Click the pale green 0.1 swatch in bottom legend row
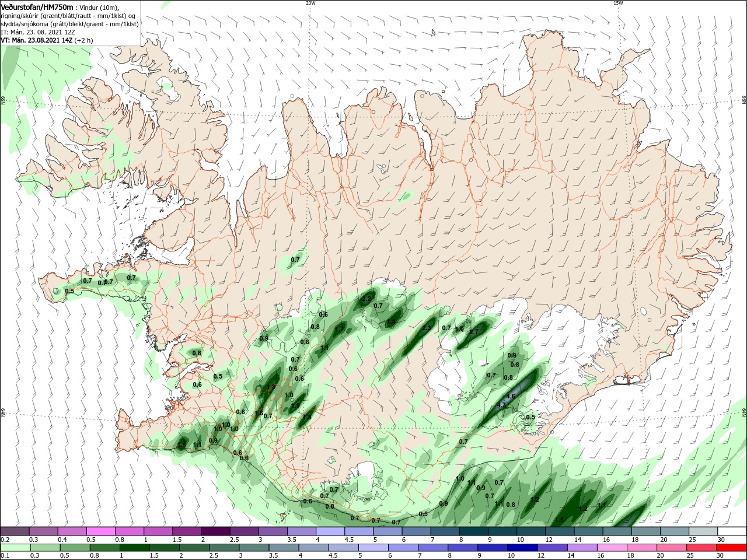Screen dimensions: 747x560 [15, 548]
